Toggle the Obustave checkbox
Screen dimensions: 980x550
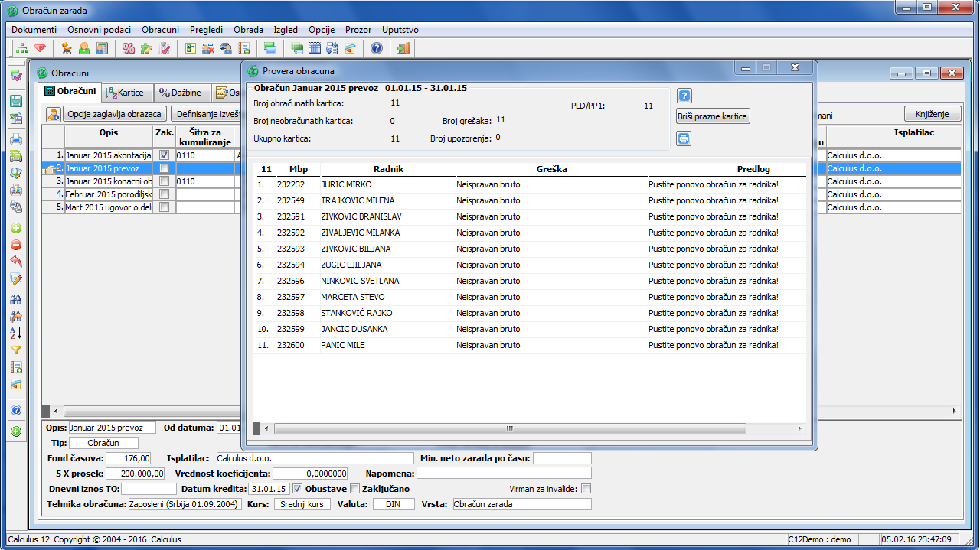tap(298, 489)
